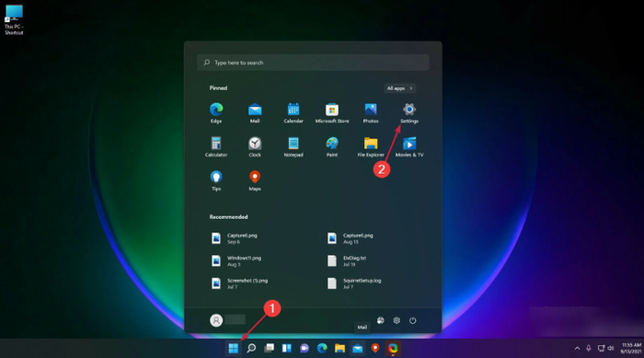The image size is (644, 358).
Task: Launch the Paint app
Action: [332, 146]
